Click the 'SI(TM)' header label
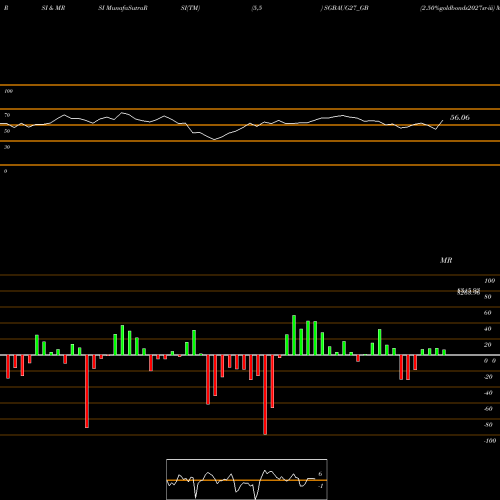The height and width of the screenshot is (500, 500). pyautogui.click(x=190, y=8)
